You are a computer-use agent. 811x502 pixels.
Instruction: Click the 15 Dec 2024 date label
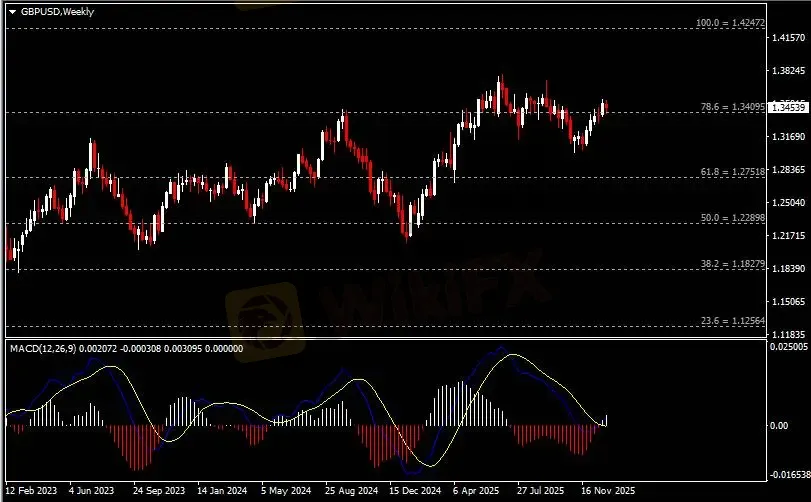(x=415, y=490)
